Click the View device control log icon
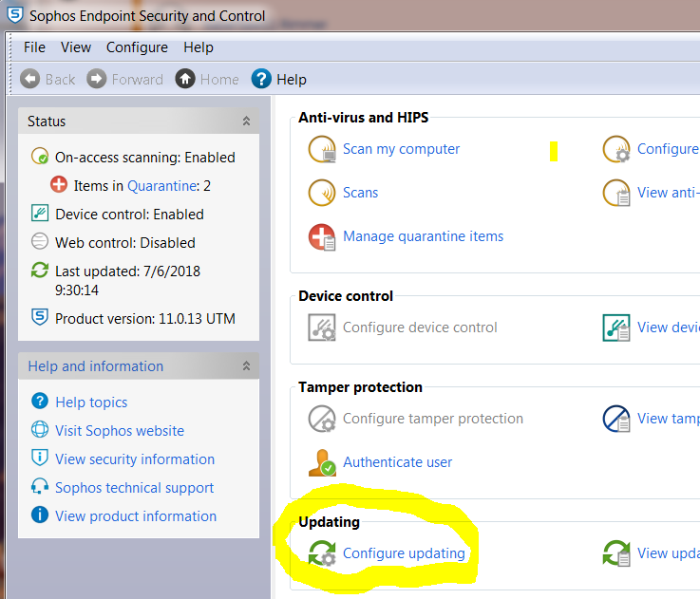This screenshot has height=599, width=700. click(x=616, y=328)
